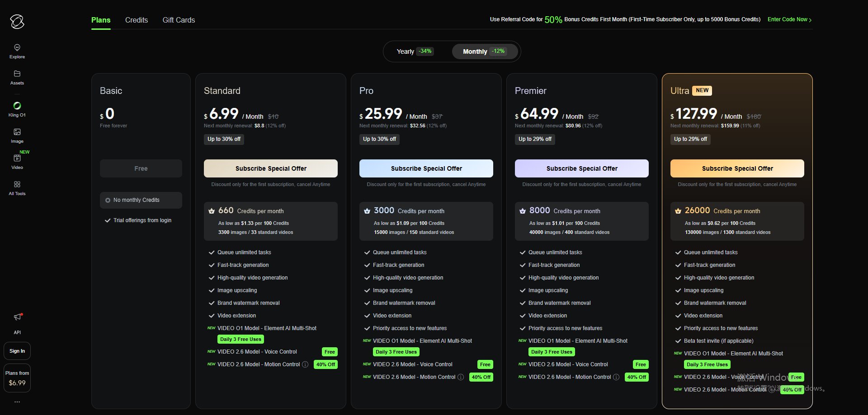Open the Video tool icon
Image resolution: width=868 pixels, height=415 pixels.
coord(17,159)
